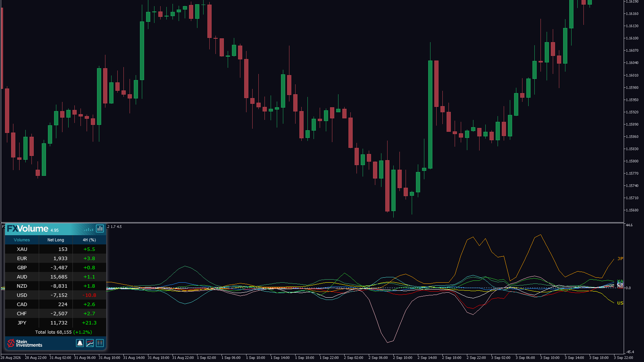
Task: Click the XAU 4H change +5.5
Action: click(x=89, y=249)
